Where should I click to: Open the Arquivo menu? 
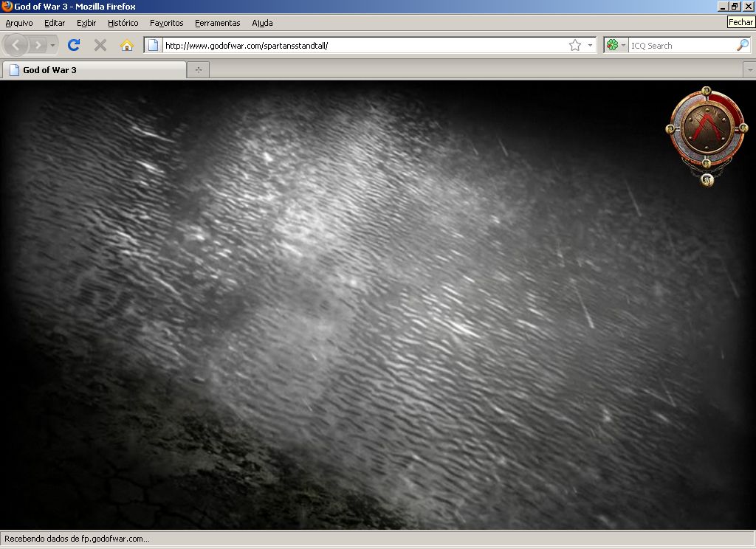pyautogui.click(x=19, y=23)
